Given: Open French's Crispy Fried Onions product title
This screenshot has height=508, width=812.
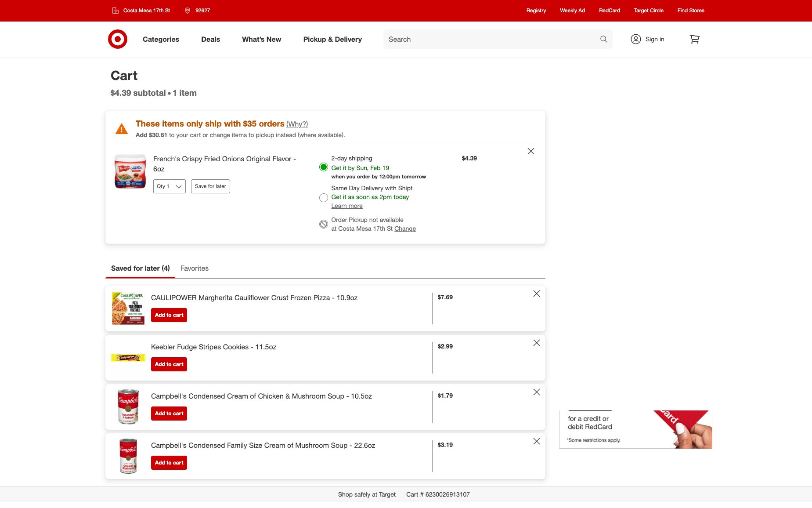Looking at the screenshot, I should 224,164.
